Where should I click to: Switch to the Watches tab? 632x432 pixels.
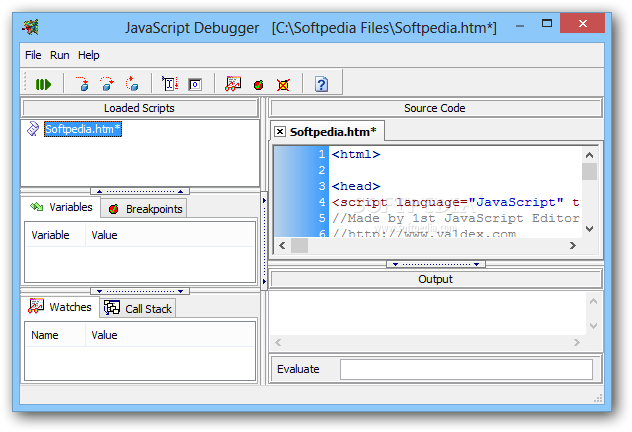[x=60, y=307]
